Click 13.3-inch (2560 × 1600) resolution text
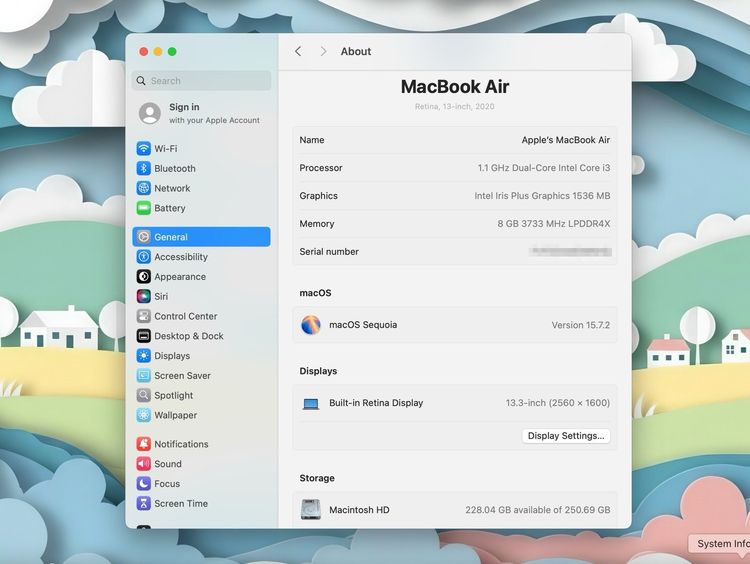This screenshot has width=750, height=564. point(558,403)
